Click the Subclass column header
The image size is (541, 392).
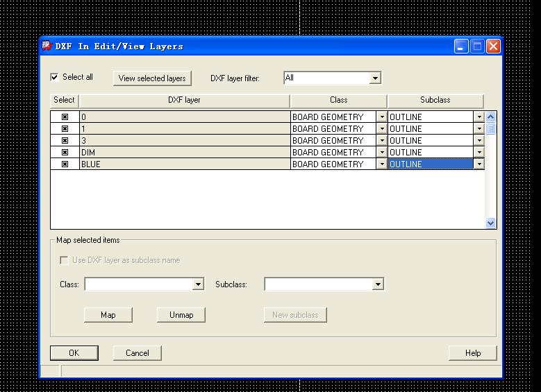435,100
